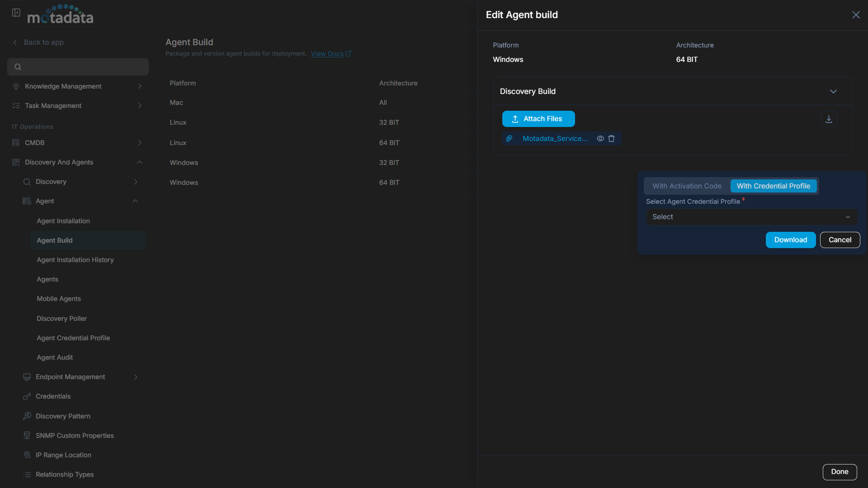Click the Relationship Types list icon
Viewport: 868px width, 488px height.
27,474
